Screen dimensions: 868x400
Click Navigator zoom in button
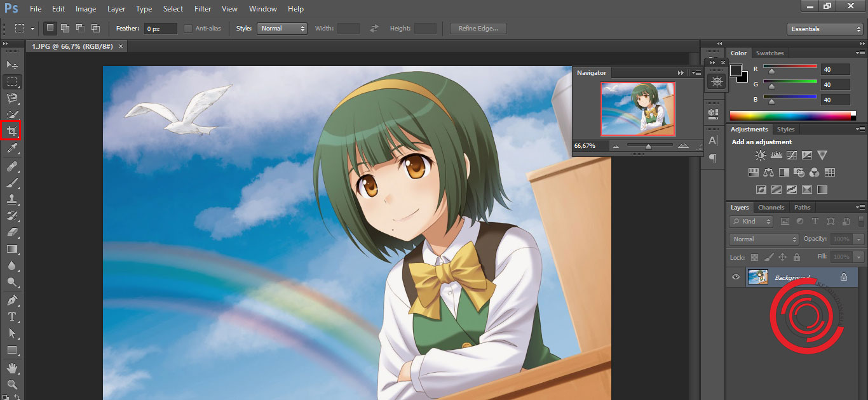pos(683,146)
